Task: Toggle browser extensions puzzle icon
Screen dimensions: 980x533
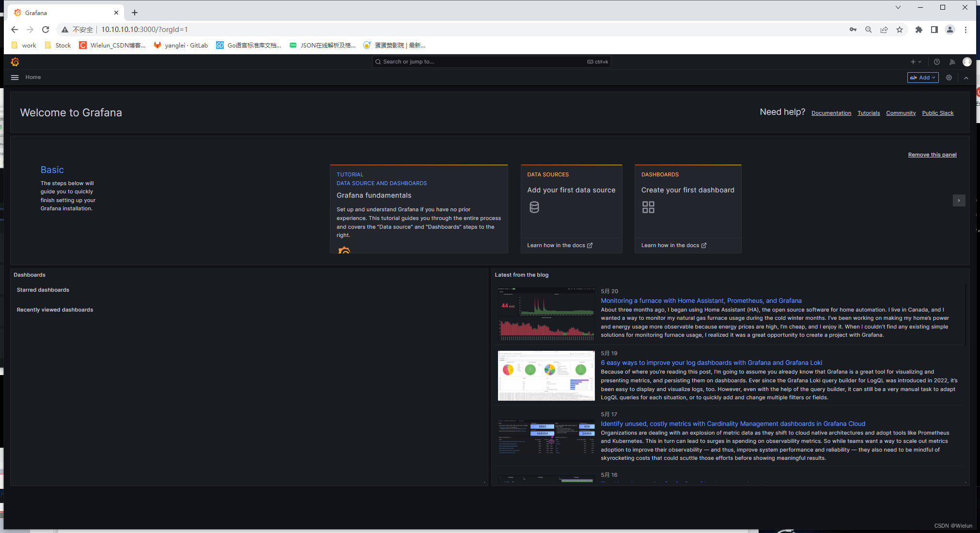Action: coord(918,30)
